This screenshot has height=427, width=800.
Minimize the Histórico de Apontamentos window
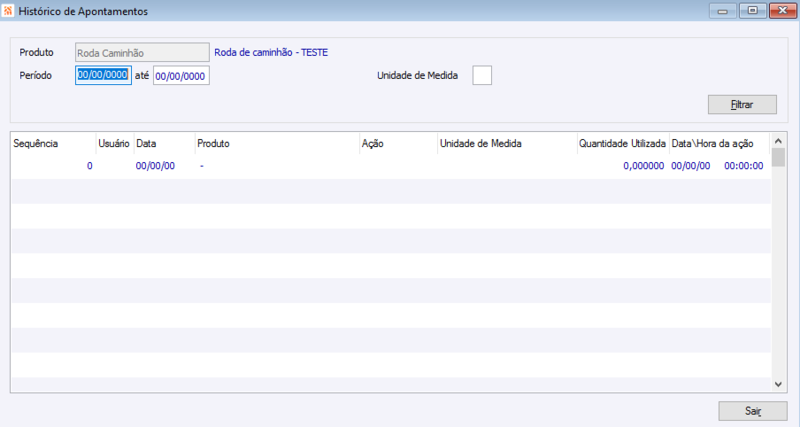coord(722,11)
